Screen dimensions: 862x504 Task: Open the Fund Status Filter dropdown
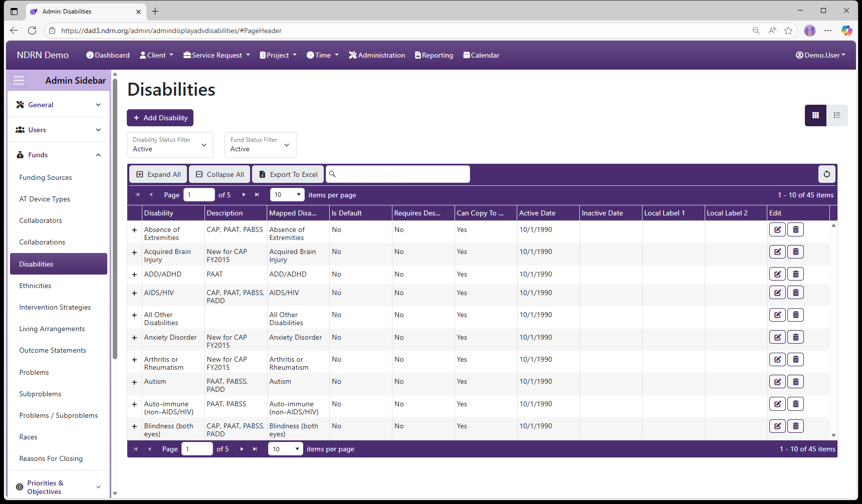click(x=260, y=145)
